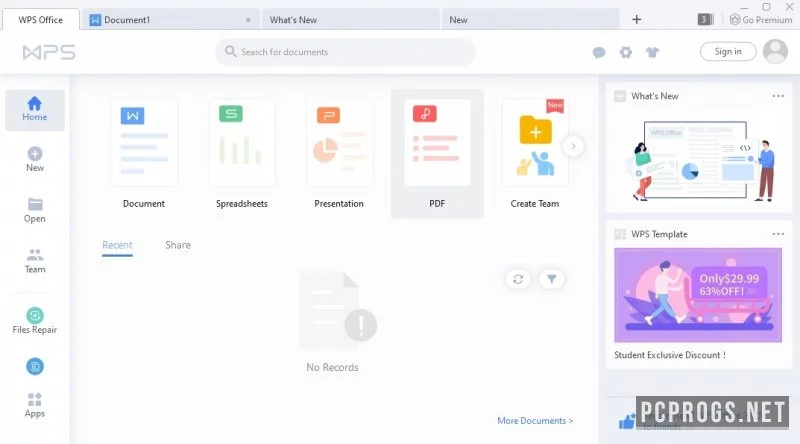Click the What's New panel title

click(655, 96)
